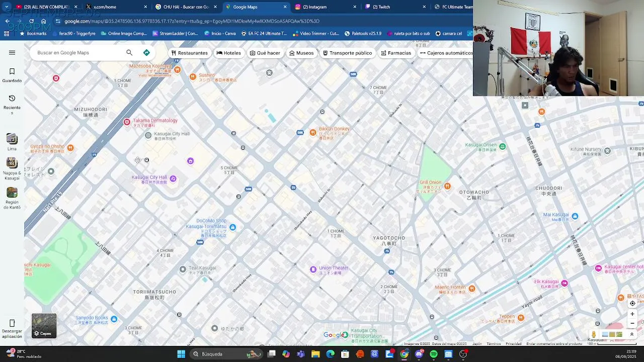The image size is (644, 362).
Task: Click the Mai Kasugai shopping pin
Action: (575, 216)
